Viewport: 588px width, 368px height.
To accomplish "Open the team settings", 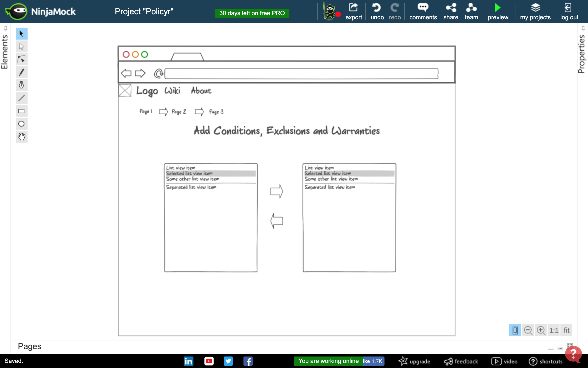I will coord(471,11).
